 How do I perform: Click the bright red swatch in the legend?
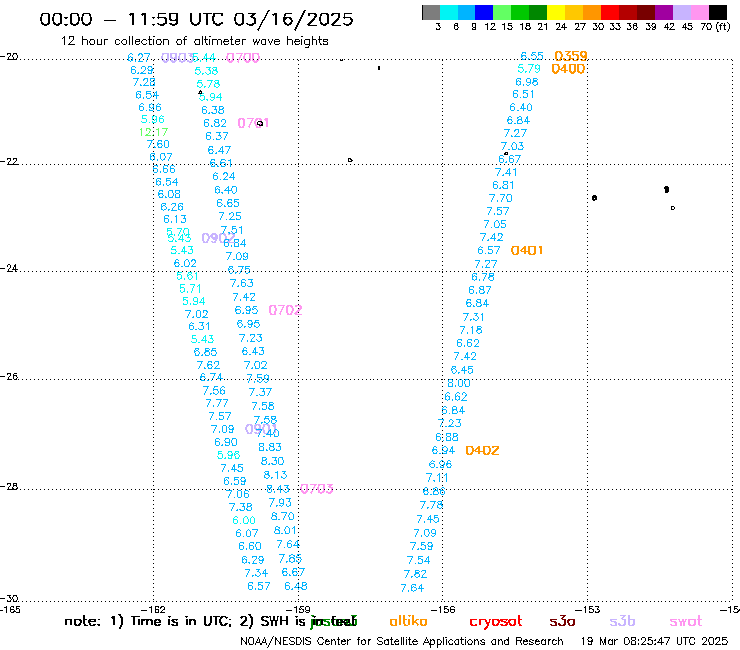point(610,12)
